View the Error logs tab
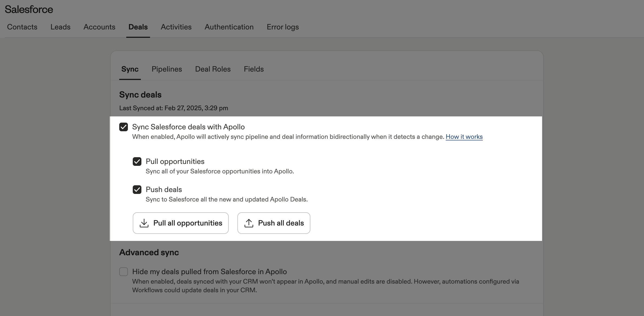This screenshot has height=316, width=644. (283, 27)
